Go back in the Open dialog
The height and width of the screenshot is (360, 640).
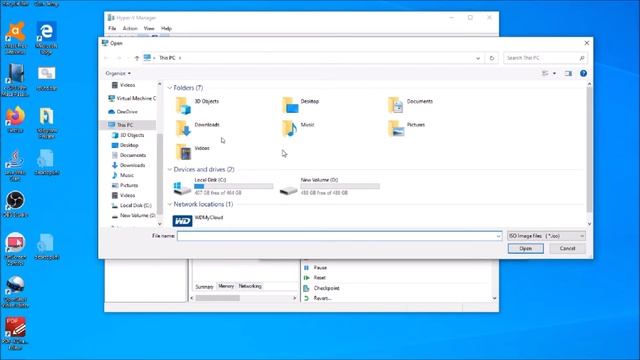(x=107, y=58)
